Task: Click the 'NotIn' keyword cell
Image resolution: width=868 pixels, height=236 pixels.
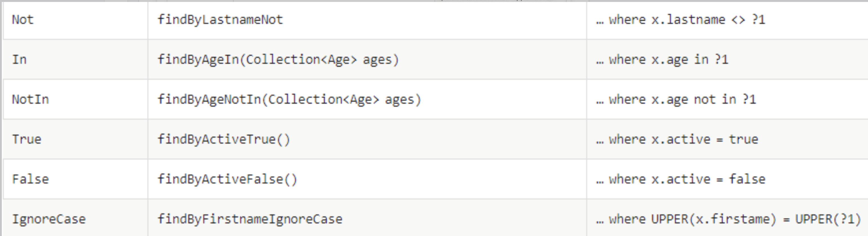Action: point(30,99)
